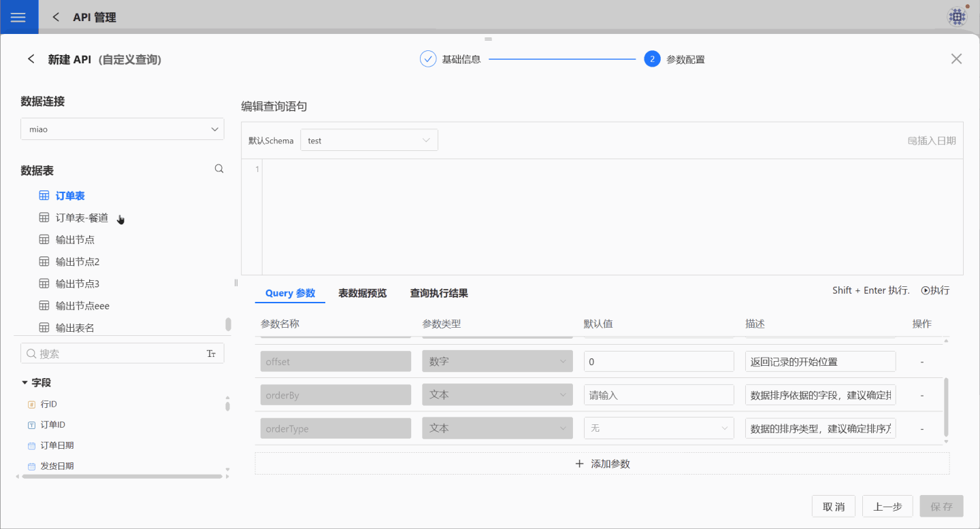Click the 添加参数 button
The width and height of the screenshot is (980, 529).
pos(602,464)
